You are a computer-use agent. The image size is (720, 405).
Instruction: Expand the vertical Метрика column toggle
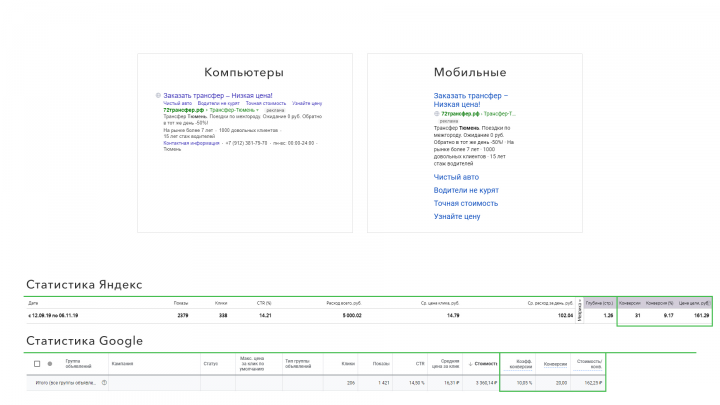click(579, 309)
